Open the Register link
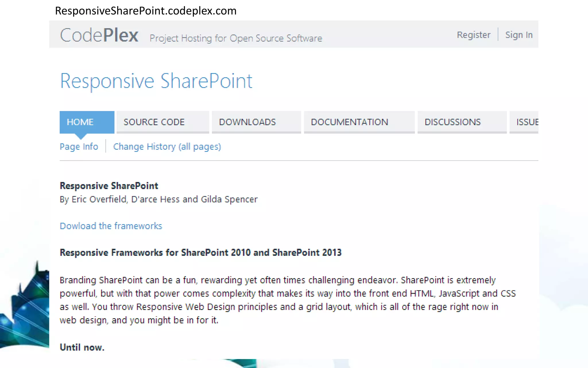This screenshot has width=588, height=368. coord(473,35)
